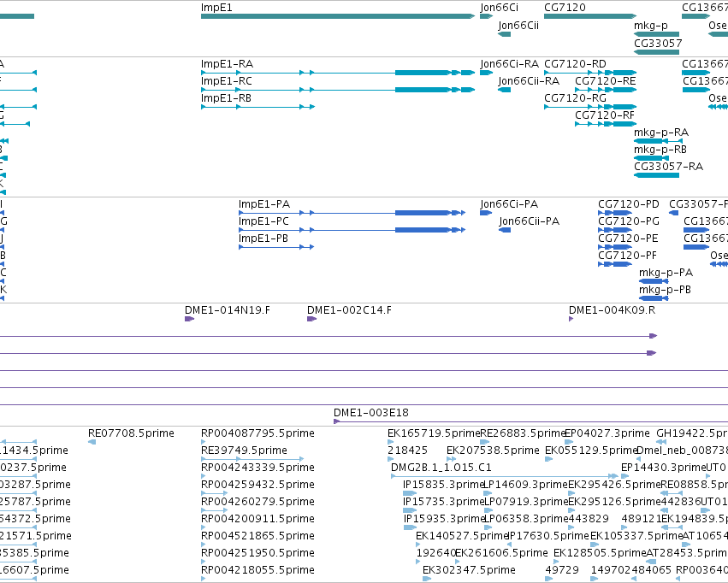The image size is (728, 583).
Task: Click the 49729 feature label
Action: pyautogui.click(x=562, y=570)
